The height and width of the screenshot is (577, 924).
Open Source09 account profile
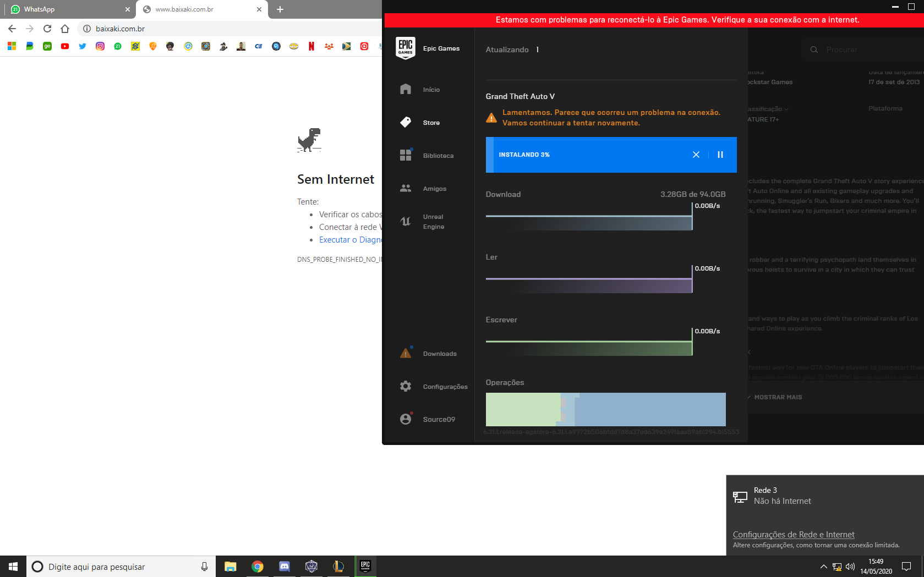point(428,419)
